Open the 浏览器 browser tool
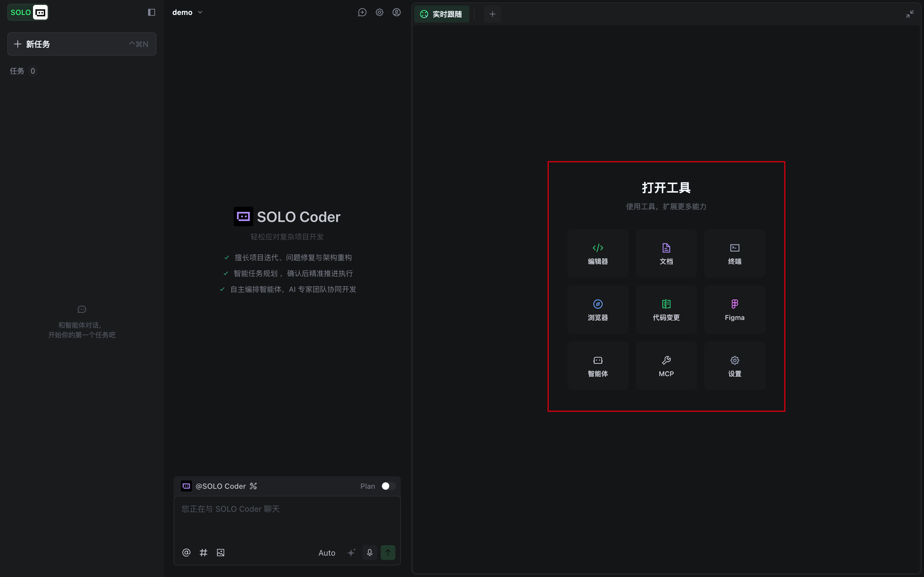The height and width of the screenshot is (577, 924). (598, 310)
